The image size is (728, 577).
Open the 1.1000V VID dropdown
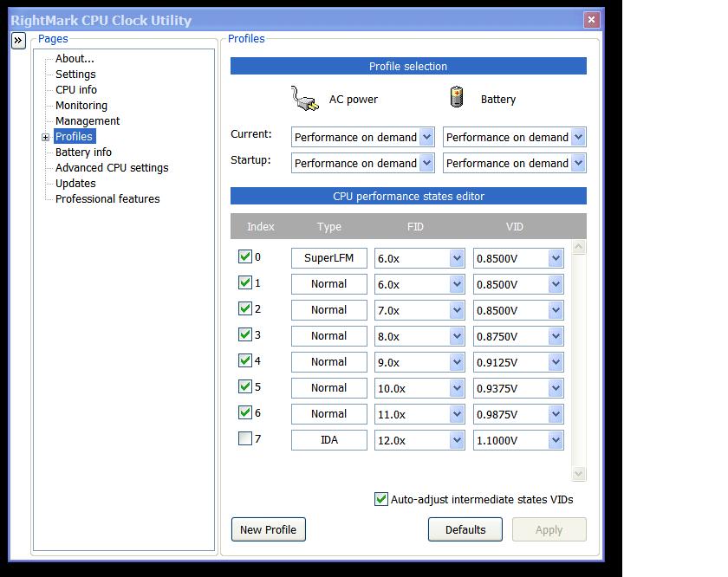coord(556,440)
